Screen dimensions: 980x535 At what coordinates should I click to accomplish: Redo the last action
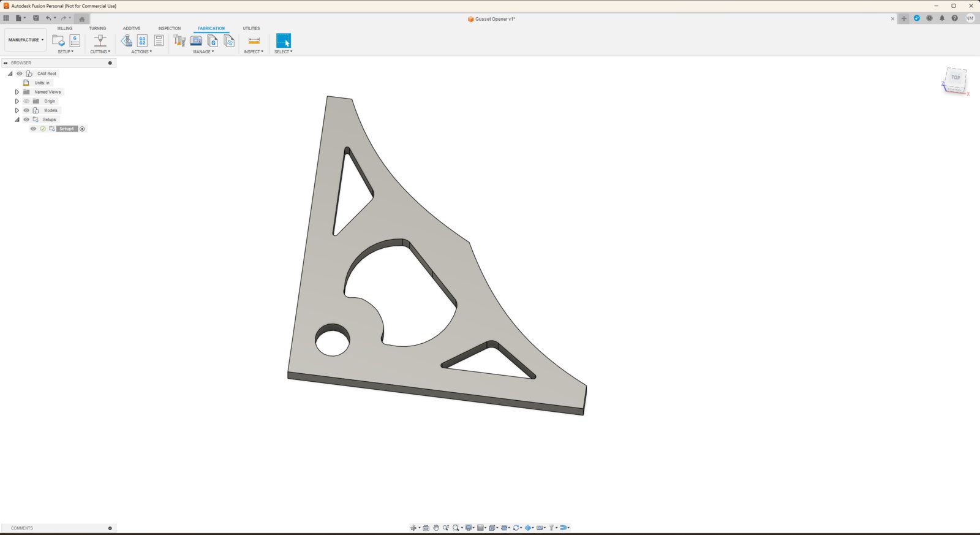coord(63,18)
